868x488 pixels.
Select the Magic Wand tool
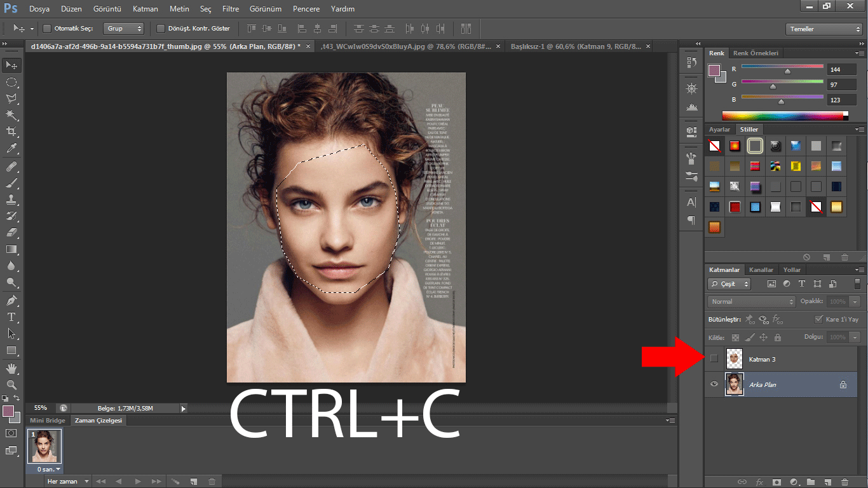coord(11,115)
